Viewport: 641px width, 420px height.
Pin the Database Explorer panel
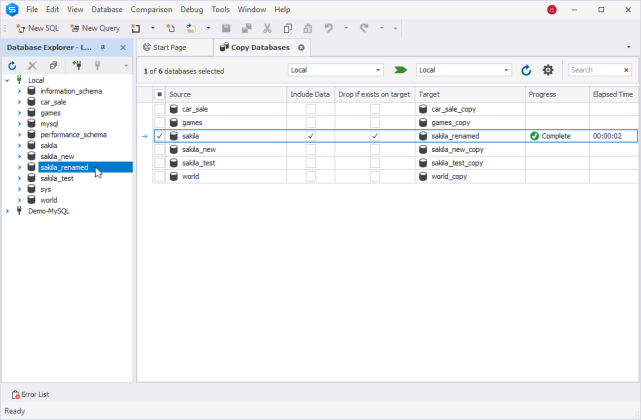click(x=103, y=47)
